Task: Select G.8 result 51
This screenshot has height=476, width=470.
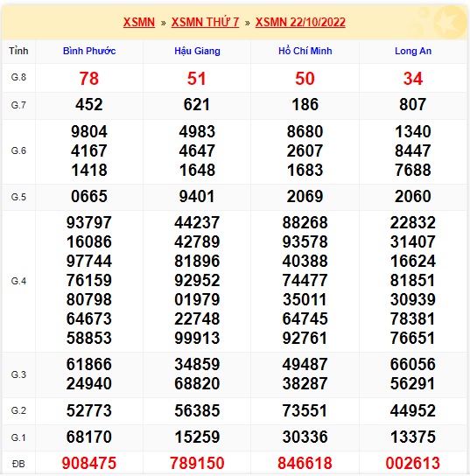Action: [x=197, y=79]
